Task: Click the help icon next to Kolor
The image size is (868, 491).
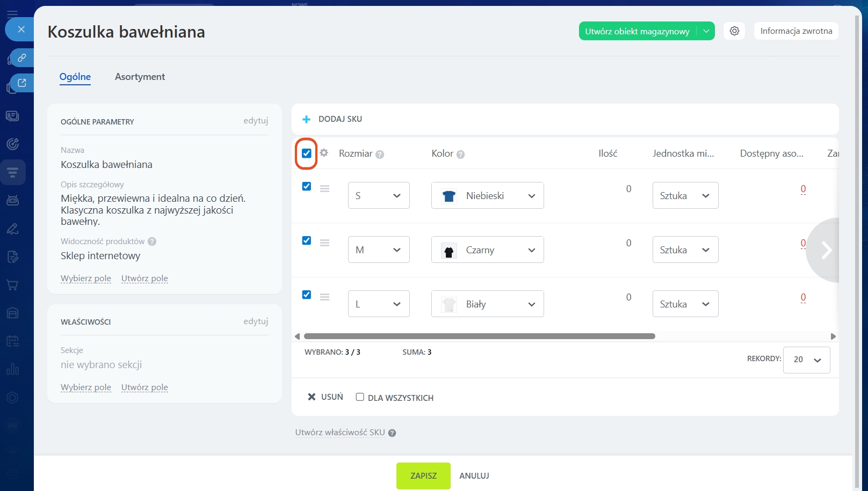Action: (x=460, y=155)
